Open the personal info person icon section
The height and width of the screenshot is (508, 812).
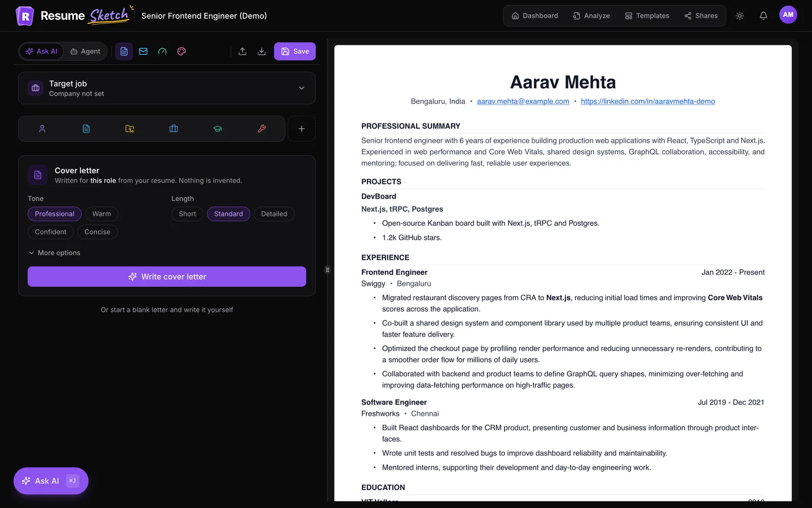pos(42,129)
